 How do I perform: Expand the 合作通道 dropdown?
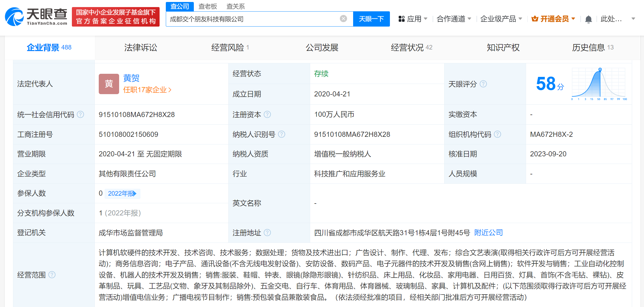pyautogui.click(x=469, y=19)
